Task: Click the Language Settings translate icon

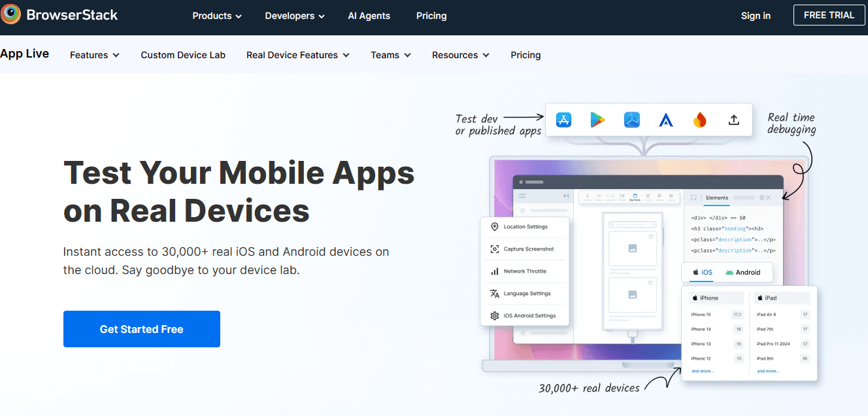Action: tap(494, 294)
